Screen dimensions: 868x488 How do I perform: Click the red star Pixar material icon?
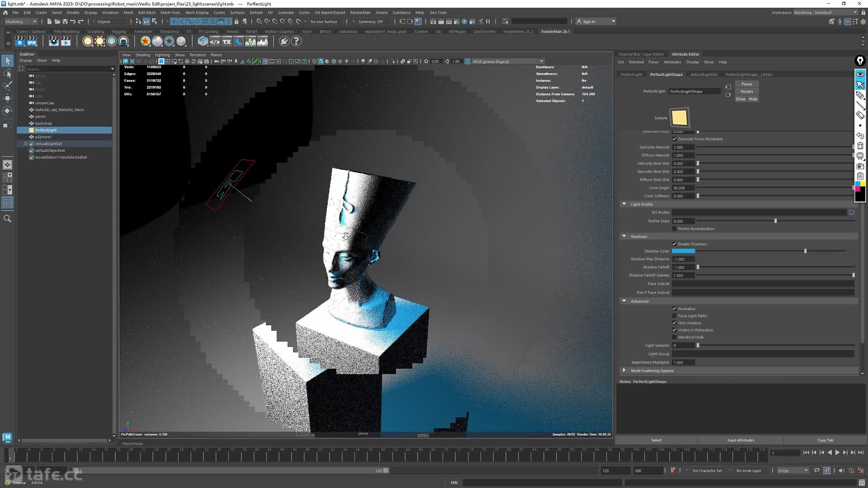tap(145, 42)
